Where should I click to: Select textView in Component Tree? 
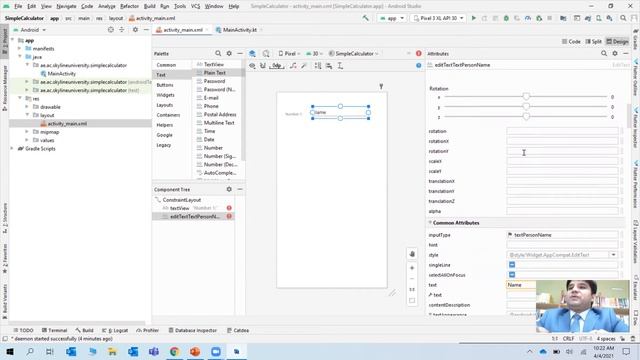180,208
